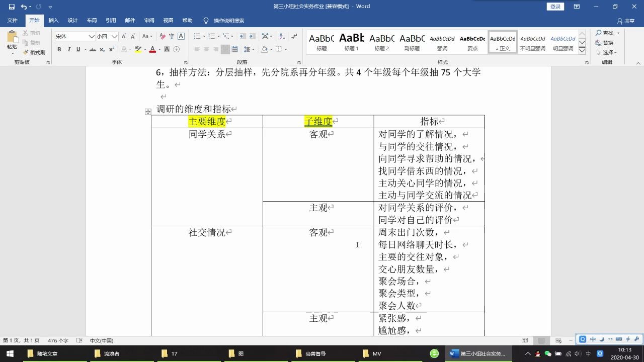The image size is (644, 362).
Task: Toggle Print Layout view in status bar
Action: [x=541, y=340]
